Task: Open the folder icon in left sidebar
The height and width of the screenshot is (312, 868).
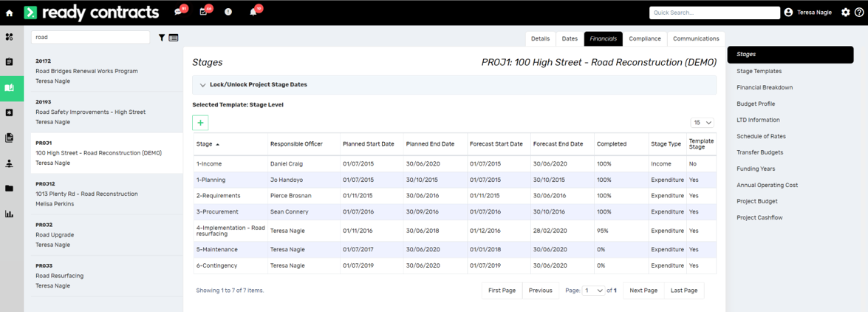Action: pos(9,189)
